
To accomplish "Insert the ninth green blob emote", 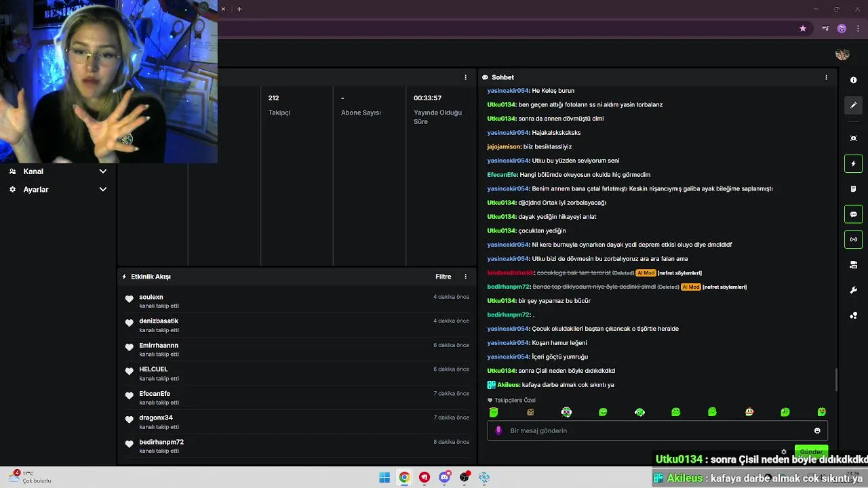I will pyautogui.click(x=785, y=412).
